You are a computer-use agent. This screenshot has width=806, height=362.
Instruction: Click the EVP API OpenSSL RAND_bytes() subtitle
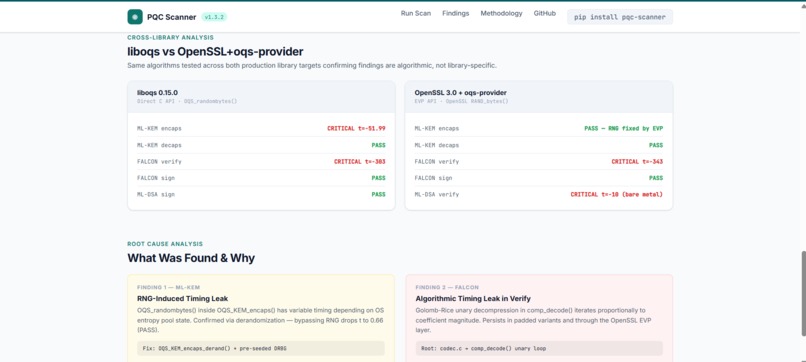coord(461,101)
